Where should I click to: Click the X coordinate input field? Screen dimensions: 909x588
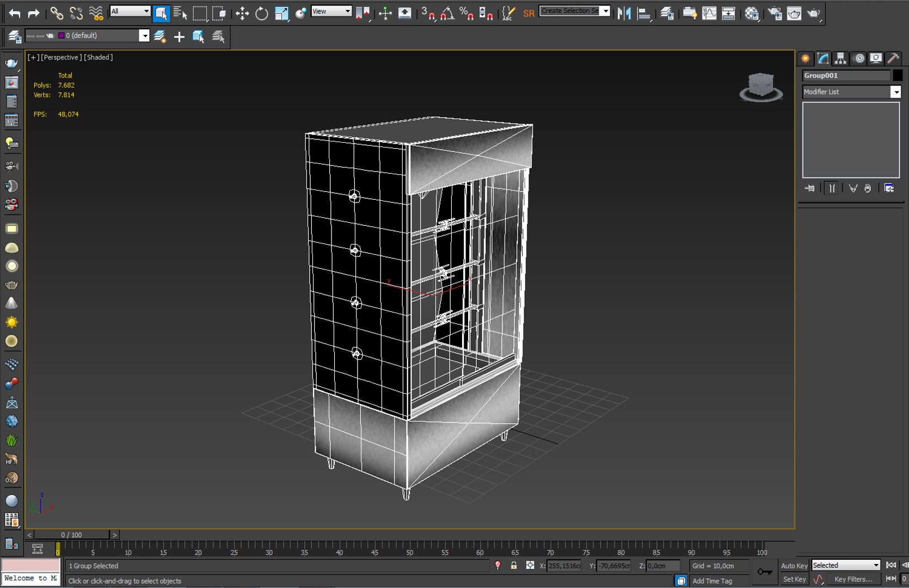point(563,566)
